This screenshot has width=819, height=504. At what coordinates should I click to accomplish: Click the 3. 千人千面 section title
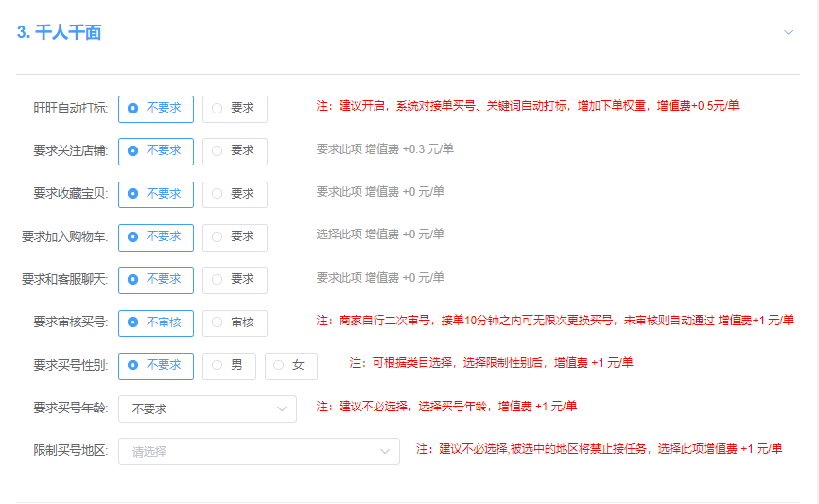(x=59, y=32)
